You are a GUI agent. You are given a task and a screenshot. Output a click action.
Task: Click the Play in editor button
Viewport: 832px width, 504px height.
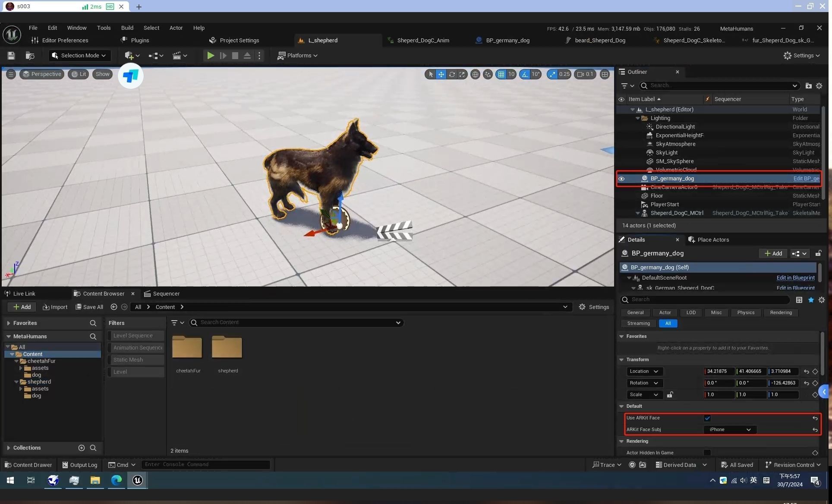coord(210,56)
